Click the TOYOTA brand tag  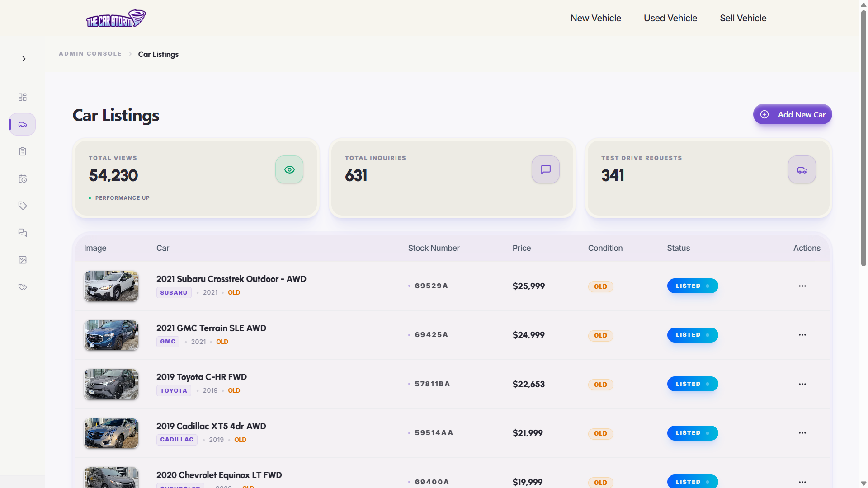tap(174, 390)
